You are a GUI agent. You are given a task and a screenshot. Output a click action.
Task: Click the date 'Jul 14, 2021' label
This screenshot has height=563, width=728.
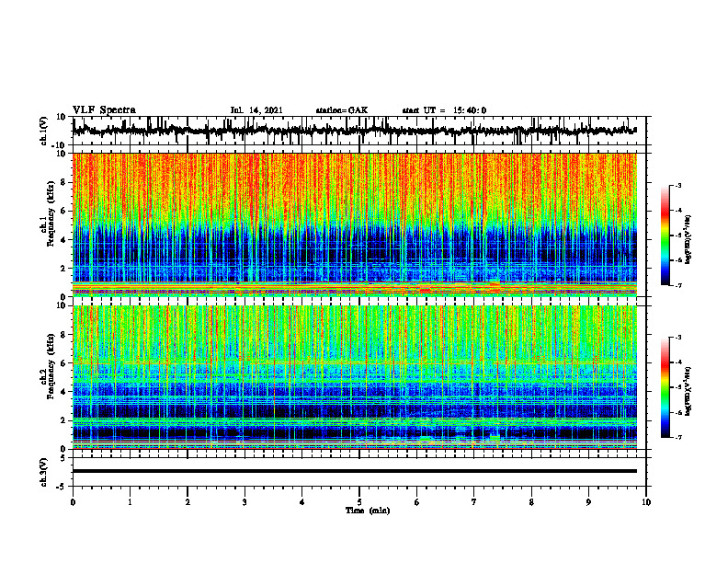256,110
